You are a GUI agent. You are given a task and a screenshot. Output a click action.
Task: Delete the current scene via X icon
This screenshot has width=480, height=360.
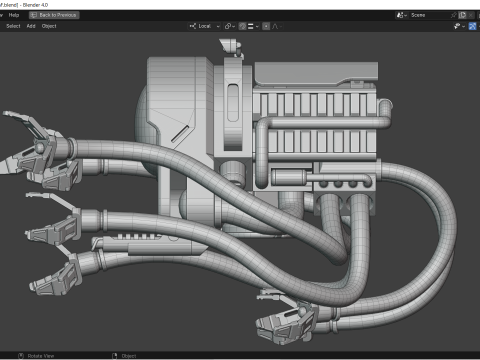(470, 15)
